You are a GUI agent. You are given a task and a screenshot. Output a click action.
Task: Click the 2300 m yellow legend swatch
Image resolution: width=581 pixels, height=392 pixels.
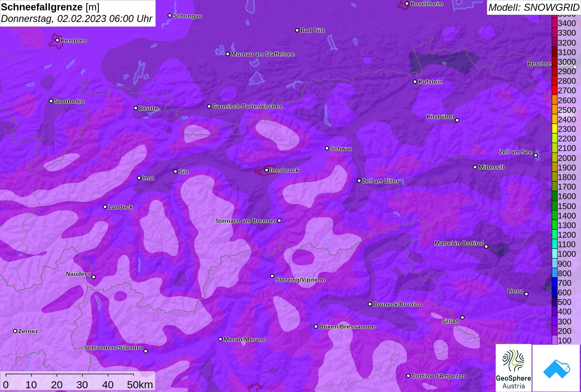coord(554,129)
